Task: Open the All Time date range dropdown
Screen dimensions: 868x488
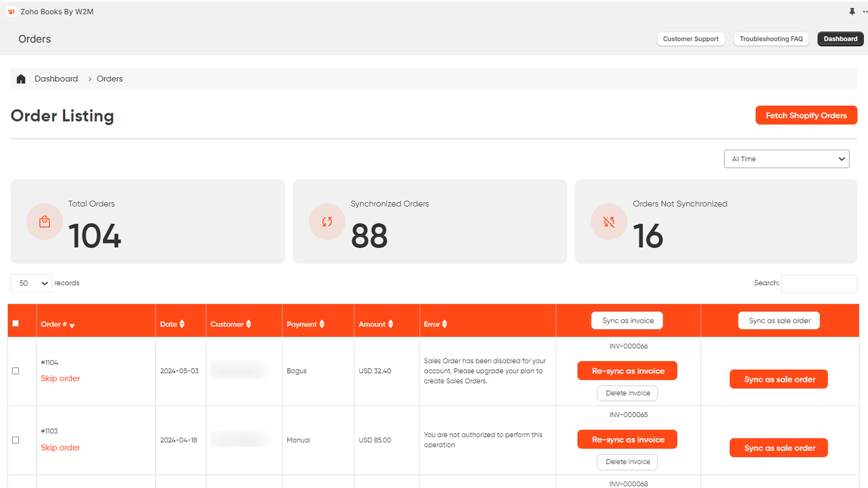Action: coord(786,159)
